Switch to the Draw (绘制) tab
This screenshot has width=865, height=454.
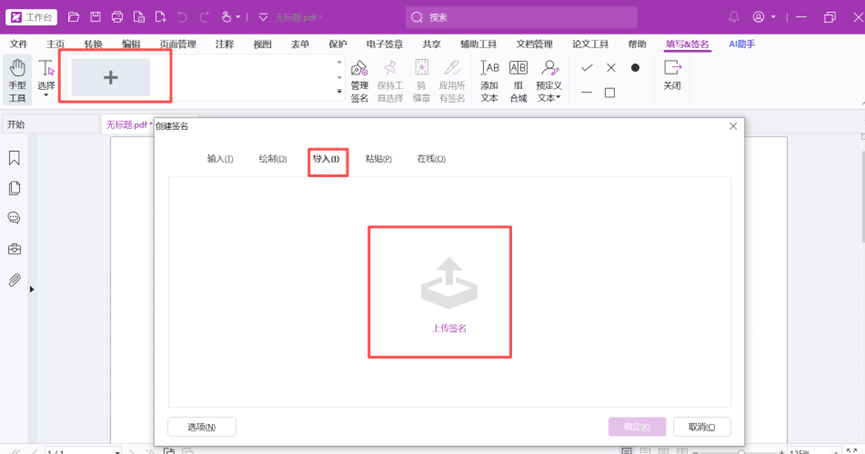click(272, 159)
